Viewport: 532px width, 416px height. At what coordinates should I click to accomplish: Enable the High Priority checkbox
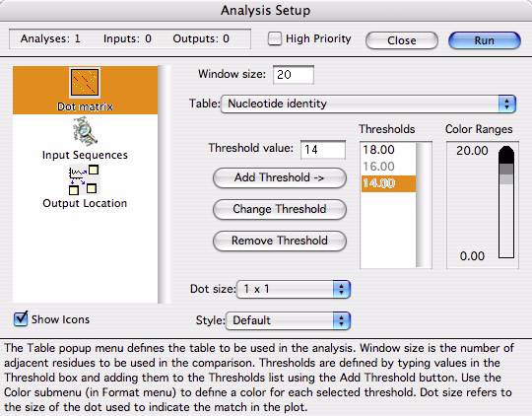275,38
